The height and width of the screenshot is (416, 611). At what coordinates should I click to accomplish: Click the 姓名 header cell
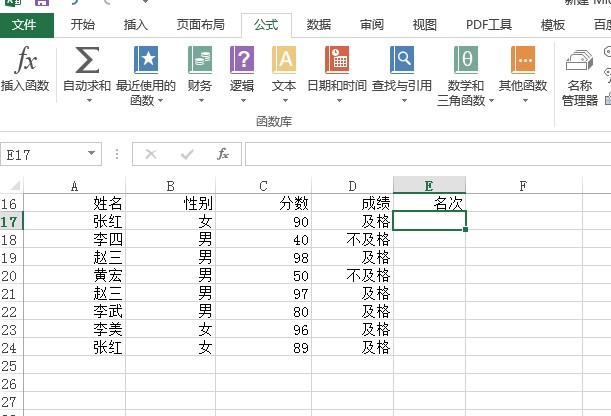(74, 203)
